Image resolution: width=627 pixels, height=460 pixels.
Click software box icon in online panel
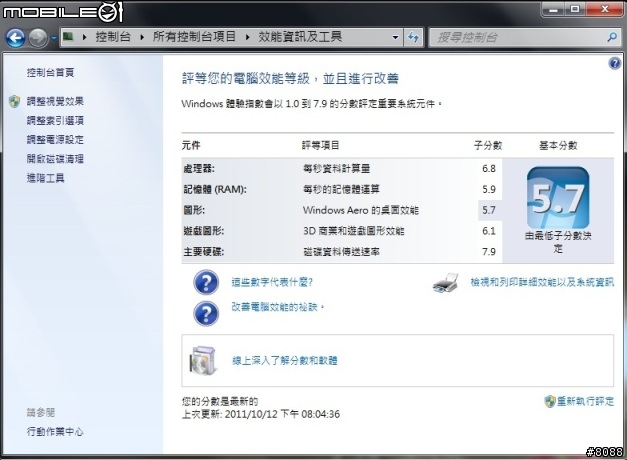[x=203, y=361]
